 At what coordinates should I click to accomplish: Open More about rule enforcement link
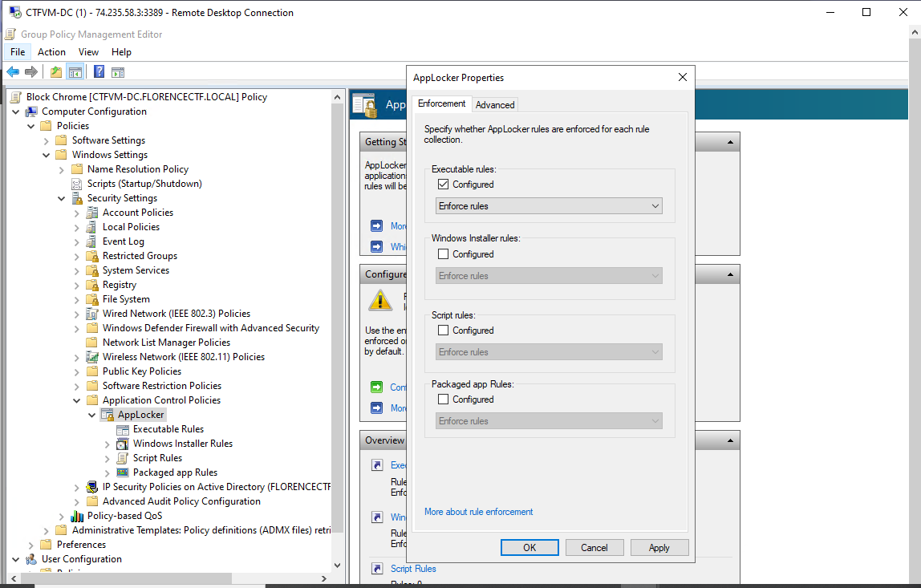coord(479,512)
